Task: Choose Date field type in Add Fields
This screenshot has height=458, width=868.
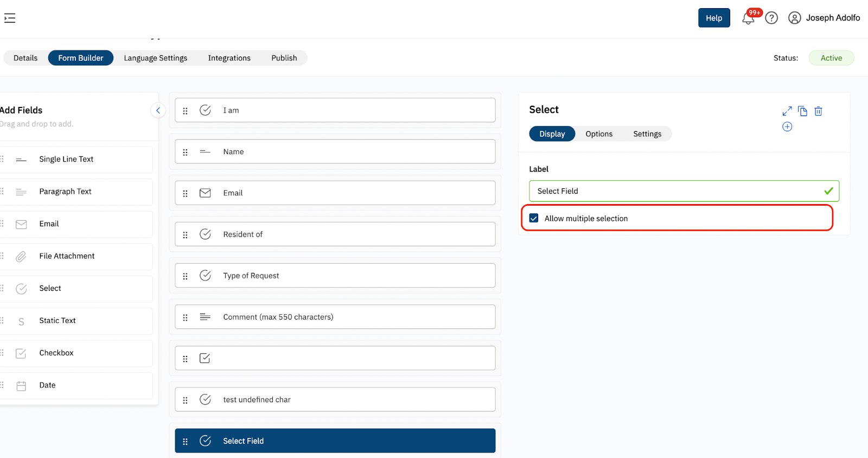Action: (76, 385)
